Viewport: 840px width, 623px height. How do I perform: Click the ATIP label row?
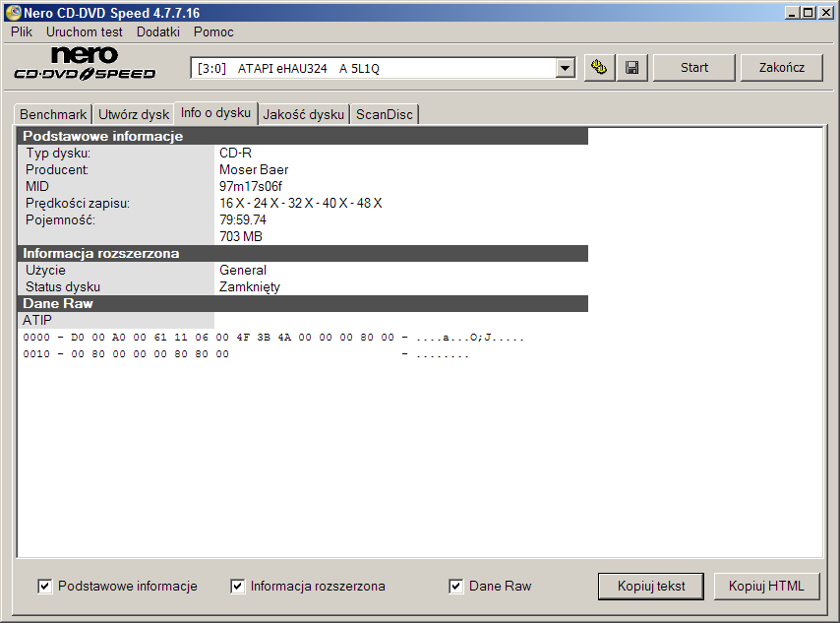pyautogui.click(x=116, y=320)
